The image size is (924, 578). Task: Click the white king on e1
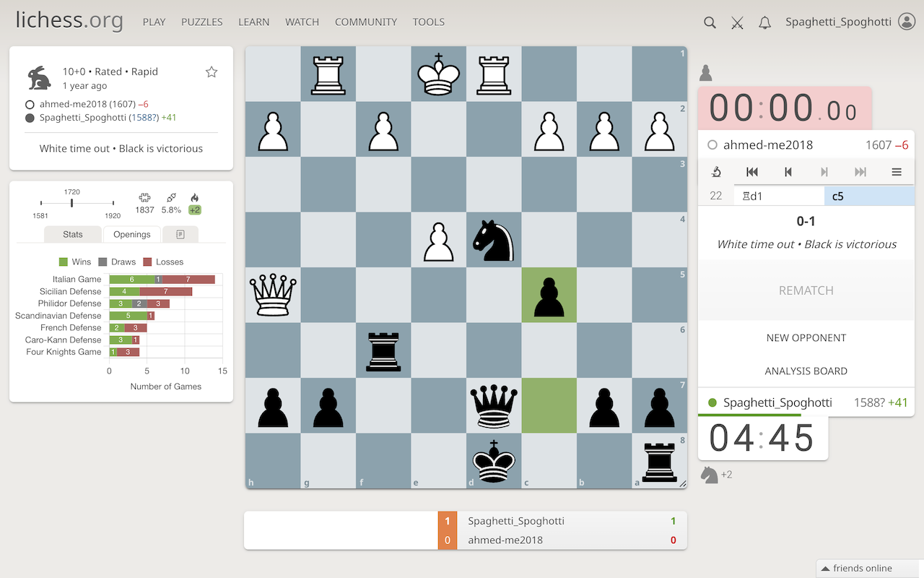(x=439, y=74)
